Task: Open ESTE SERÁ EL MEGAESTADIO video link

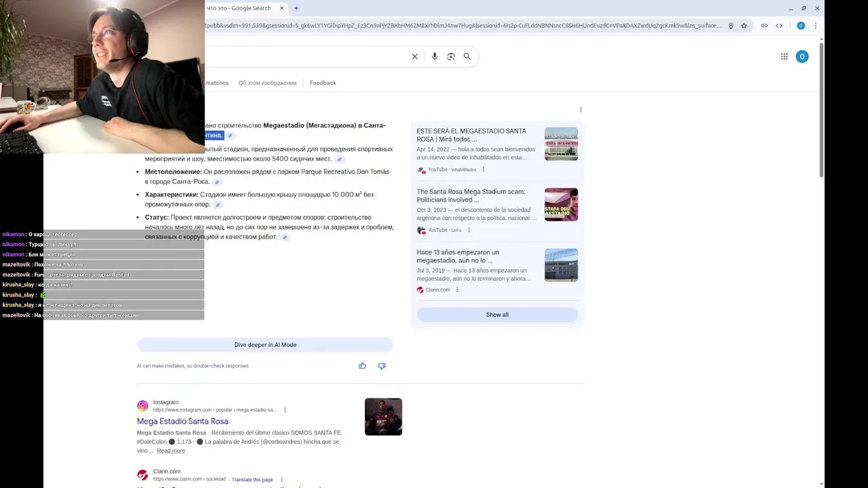Action: pyautogui.click(x=471, y=135)
